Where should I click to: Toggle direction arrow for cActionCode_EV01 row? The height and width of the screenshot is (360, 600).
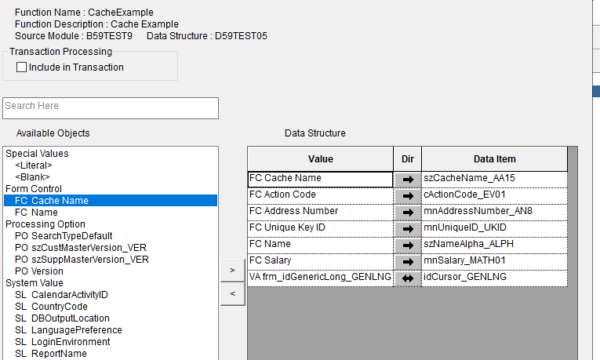408,196
